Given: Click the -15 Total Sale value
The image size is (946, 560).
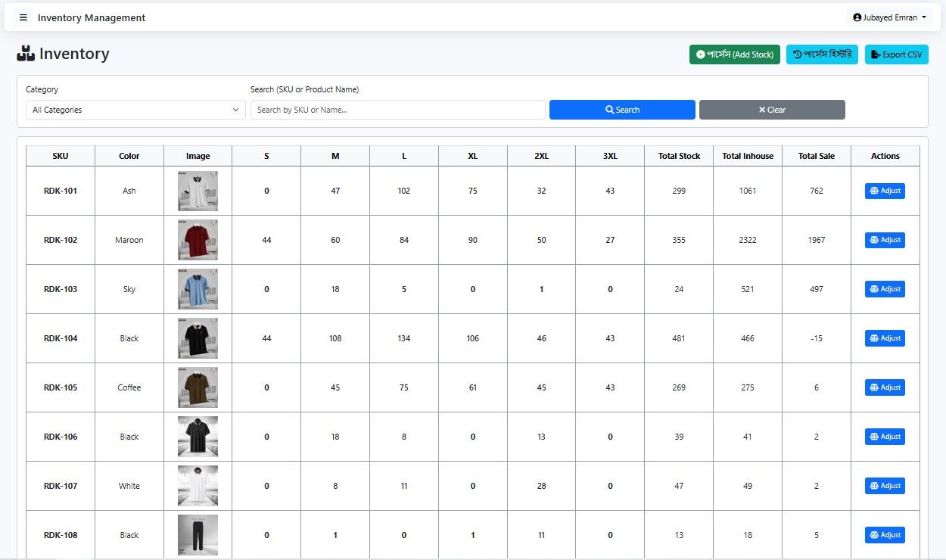Looking at the screenshot, I should 817,338.
